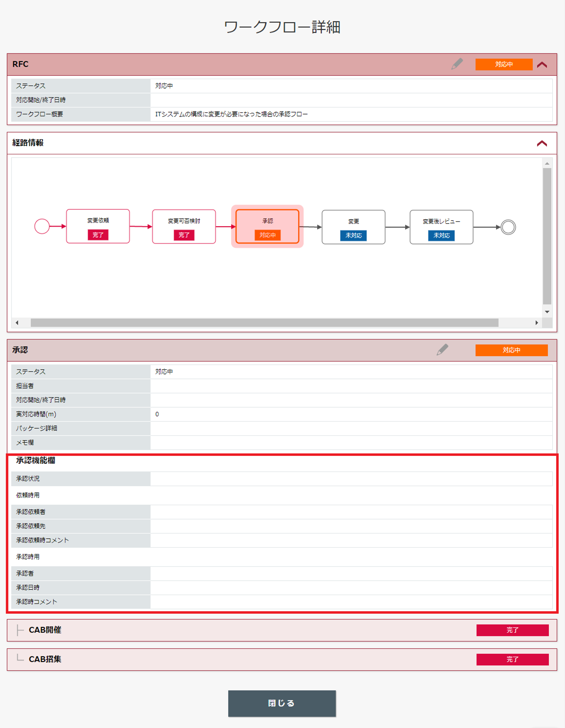Click the 承認機能欄 heading
This screenshot has height=728, width=565.
[36, 460]
